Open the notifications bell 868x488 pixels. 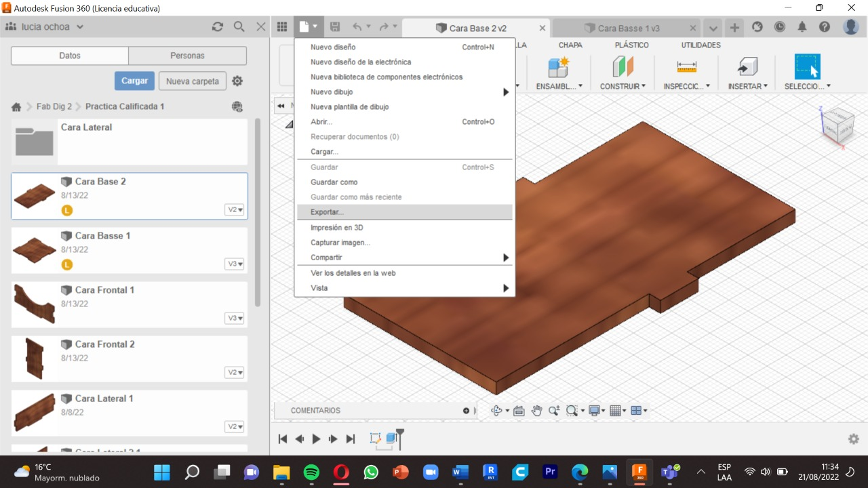point(802,27)
